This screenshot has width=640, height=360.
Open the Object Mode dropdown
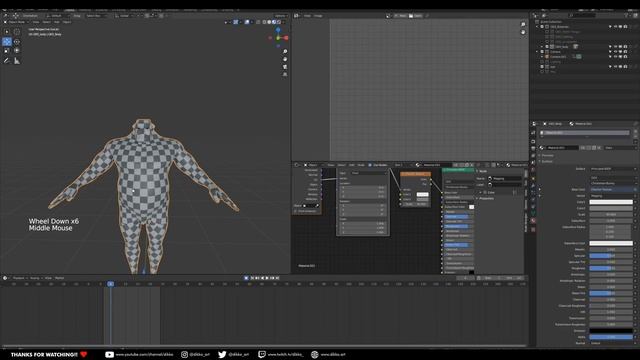click(16, 22)
